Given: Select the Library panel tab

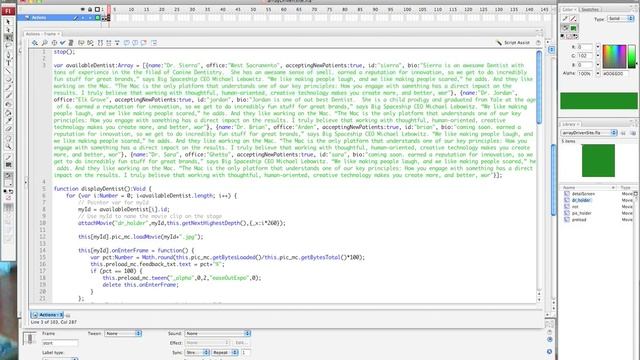Looking at the screenshot, I should click(570, 124).
